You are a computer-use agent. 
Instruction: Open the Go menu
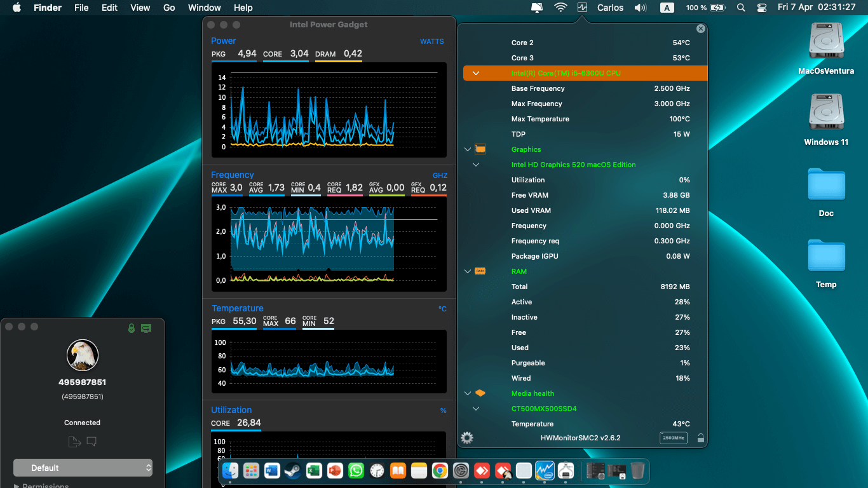(169, 8)
